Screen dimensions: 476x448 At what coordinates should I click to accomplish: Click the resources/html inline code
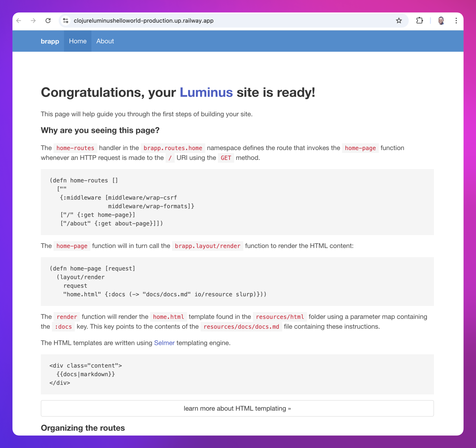280,317
